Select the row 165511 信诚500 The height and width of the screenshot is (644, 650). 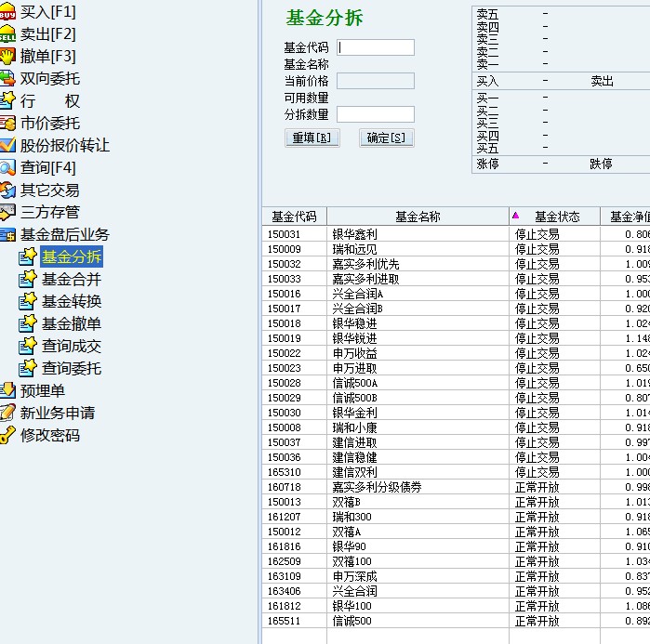pos(456,621)
